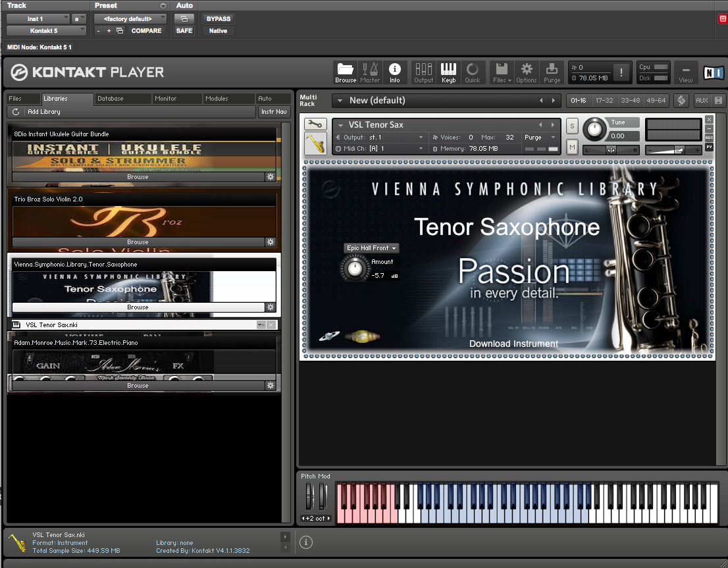
Task: Solo the VSL Tenor Sax instrument
Action: (572, 126)
